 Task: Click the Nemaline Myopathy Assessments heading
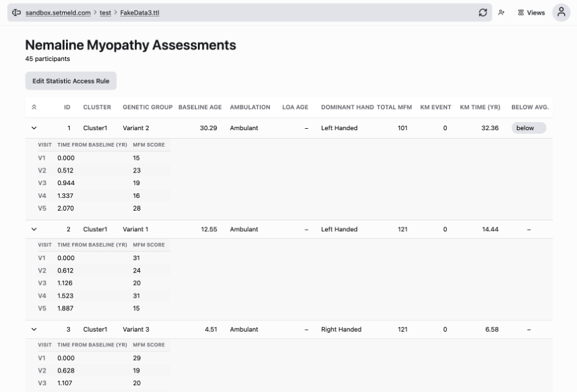(x=131, y=45)
